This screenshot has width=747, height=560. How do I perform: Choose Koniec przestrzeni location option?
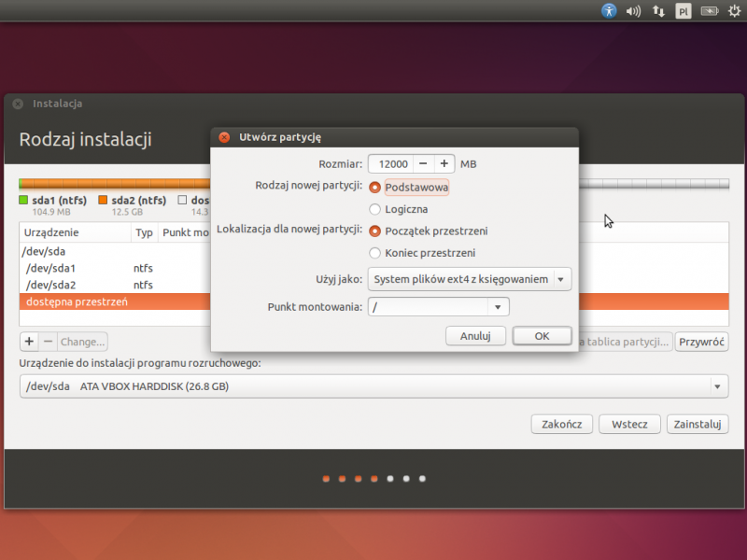click(x=375, y=253)
